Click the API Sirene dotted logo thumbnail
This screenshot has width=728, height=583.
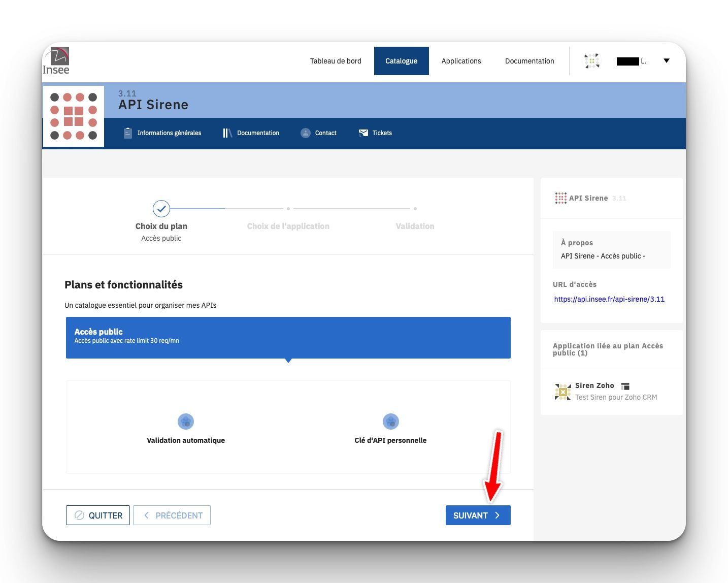[x=74, y=116]
